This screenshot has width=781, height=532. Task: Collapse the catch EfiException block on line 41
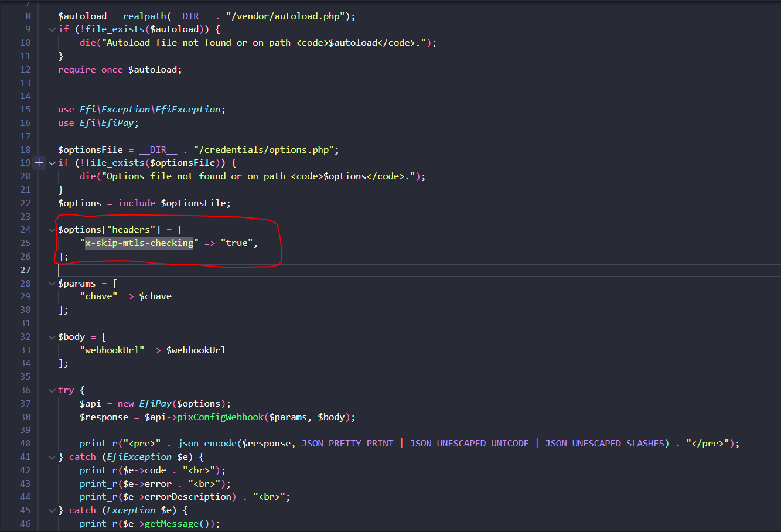[52, 457]
